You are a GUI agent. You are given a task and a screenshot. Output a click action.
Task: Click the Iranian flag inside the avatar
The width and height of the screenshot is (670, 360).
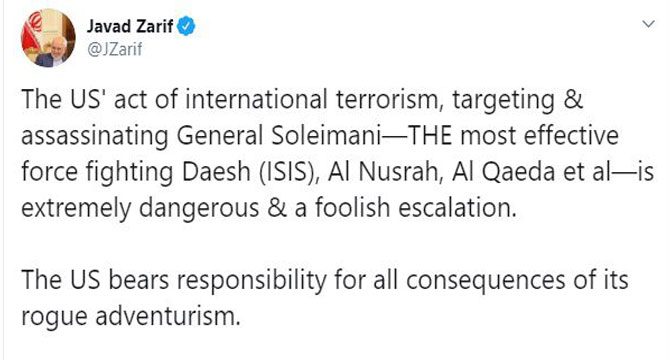click(x=32, y=32)
